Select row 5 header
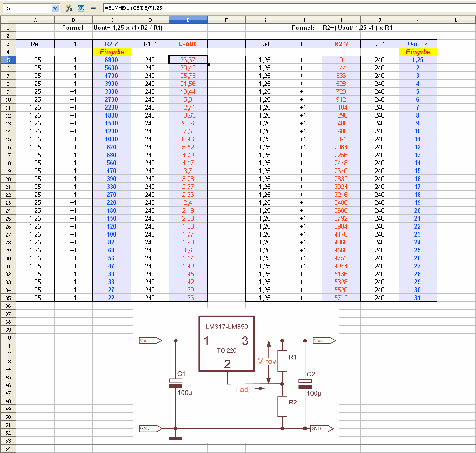 click(x=8, y=60)
